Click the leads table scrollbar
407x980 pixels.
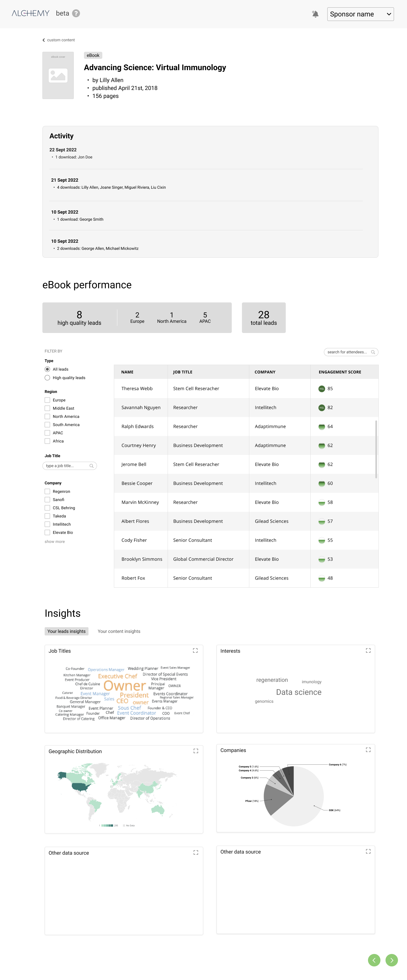click(376, 449)
